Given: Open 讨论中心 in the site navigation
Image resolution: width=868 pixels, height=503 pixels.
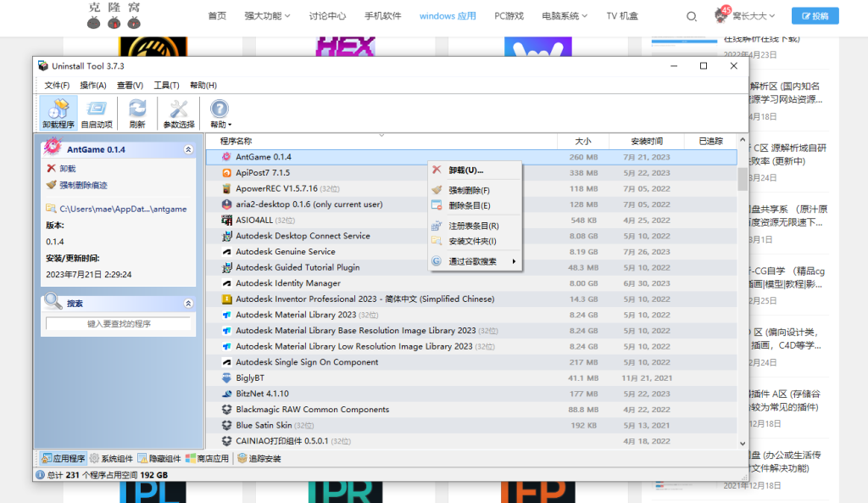Looking at the screenshot, I should click(x=327, y=16).
